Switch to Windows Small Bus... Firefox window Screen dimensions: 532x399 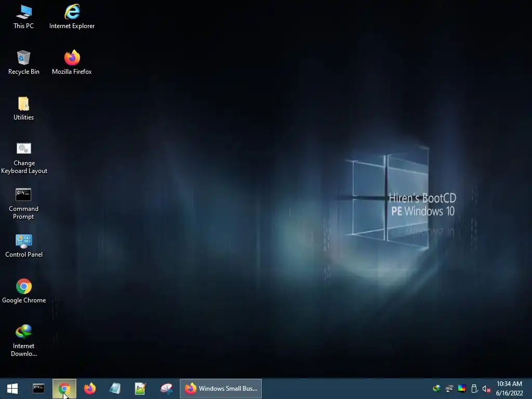click(221, 389)
